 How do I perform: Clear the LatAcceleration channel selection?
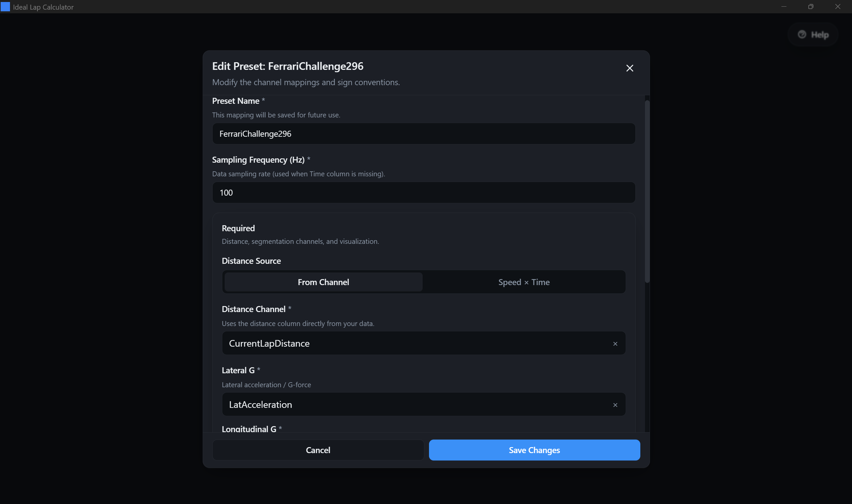pyautogui.click(x=616, y=405)
